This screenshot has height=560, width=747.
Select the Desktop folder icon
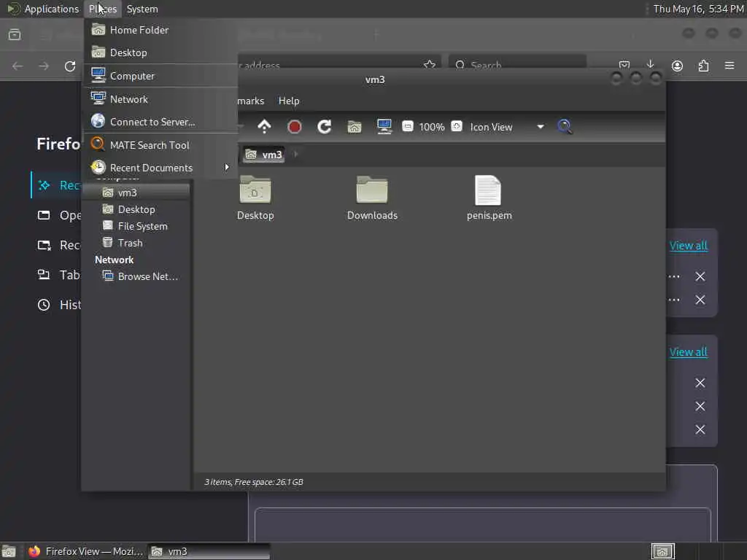point(255,198)
